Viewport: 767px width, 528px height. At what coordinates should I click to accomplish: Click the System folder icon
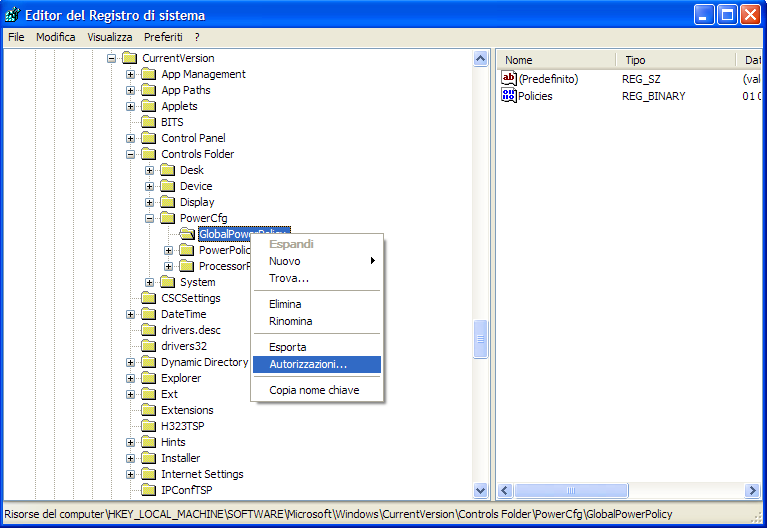(x=168, y=282)
